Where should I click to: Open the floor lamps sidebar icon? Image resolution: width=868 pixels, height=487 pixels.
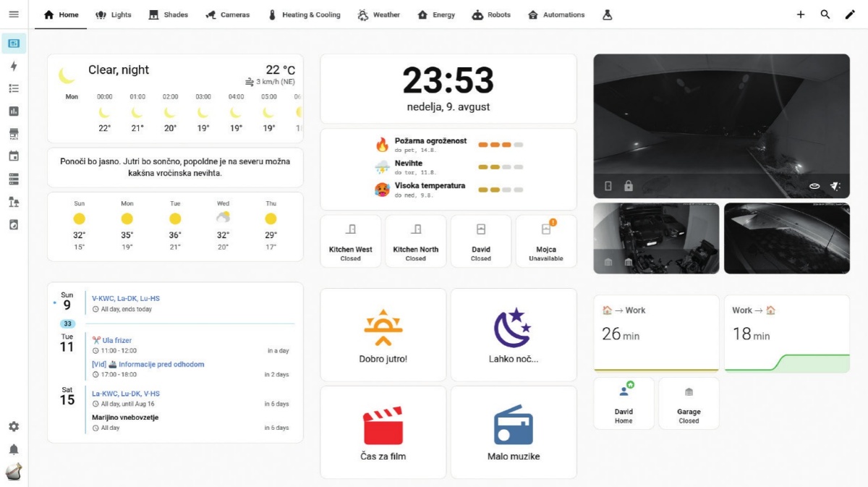pos(14,202)
